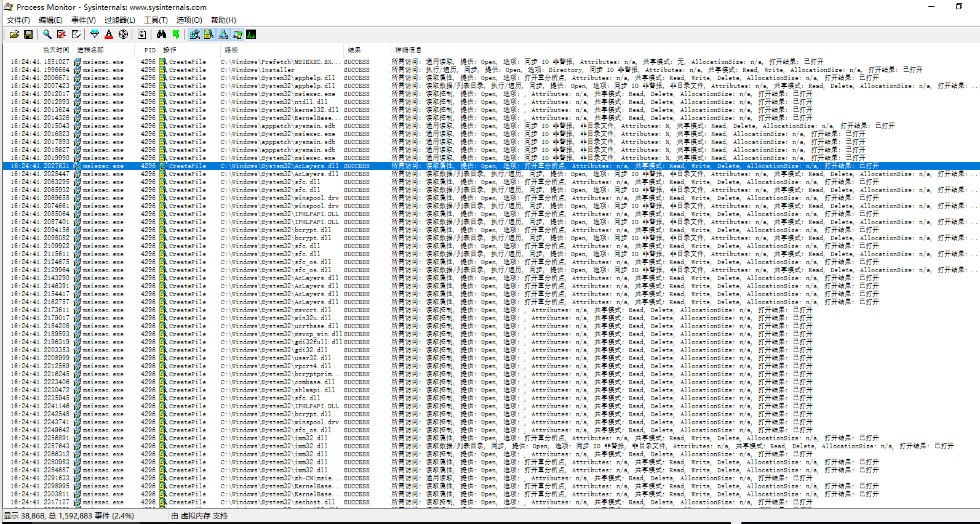Maximize the Process Monitor window
Viewport: 980px width, 524px height.
pyautogui.click(x=959, y=6)
